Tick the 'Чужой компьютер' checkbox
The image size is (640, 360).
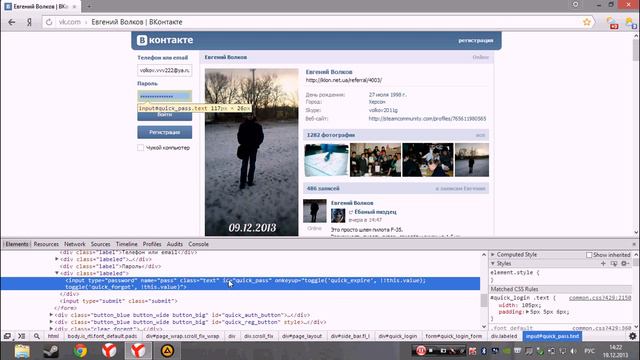141,148
